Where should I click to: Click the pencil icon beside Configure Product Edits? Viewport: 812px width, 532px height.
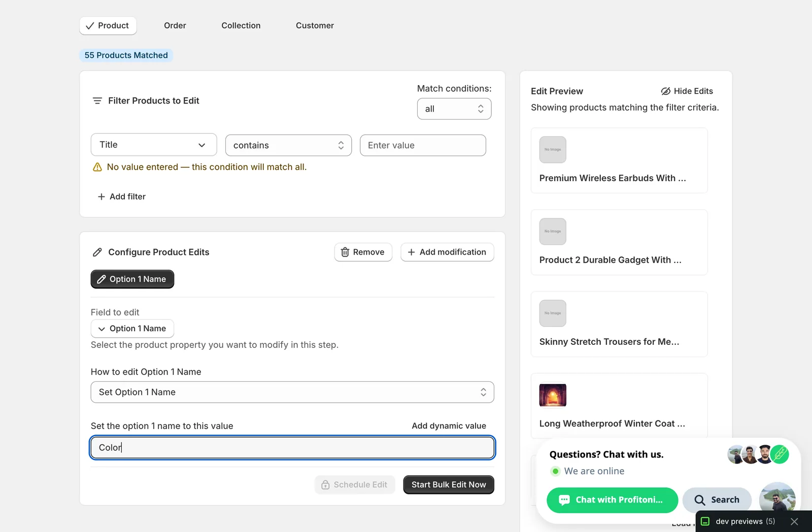[x=97, y=252]
